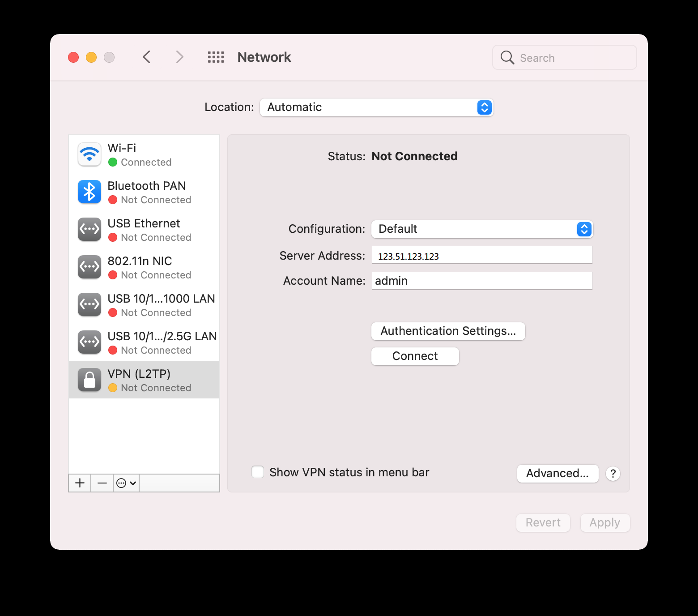Viewport: 698px width, 616px height.
Task: Open the Configuration dropdown
Action: coord(482,229)
